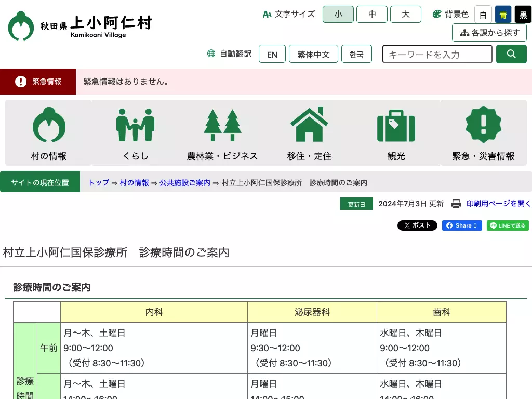This screenshot has height=399, width=532.
Task: Choose white 白 background color
Action: point(483,14)
